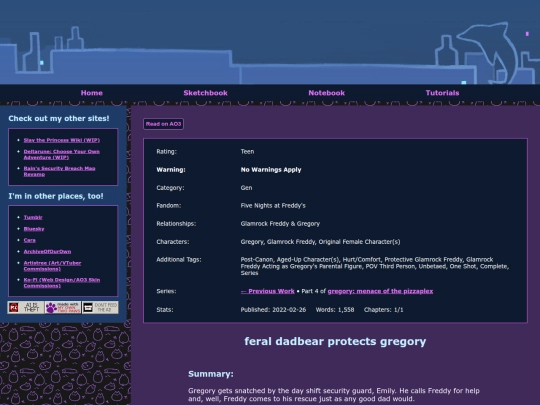Click the Read on AO3 button
Image resolution: width=540 pixels, height=405 pixels.
coord(163,124)
